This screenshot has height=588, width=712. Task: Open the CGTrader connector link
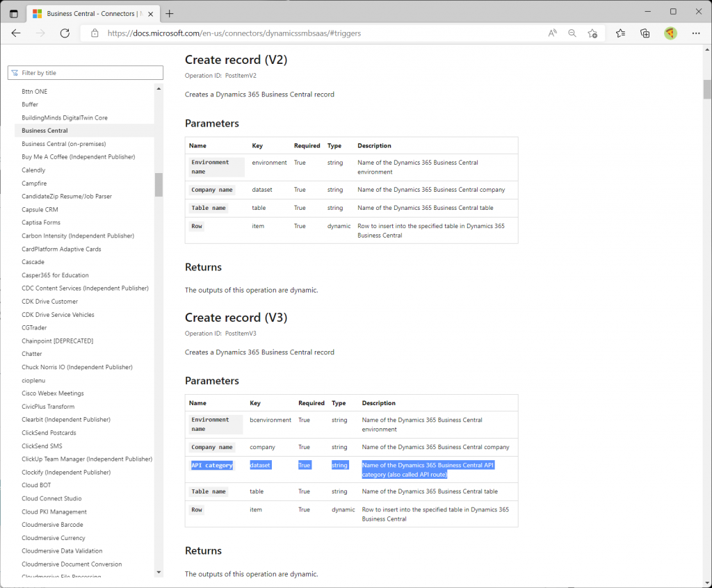click(35, 327)
